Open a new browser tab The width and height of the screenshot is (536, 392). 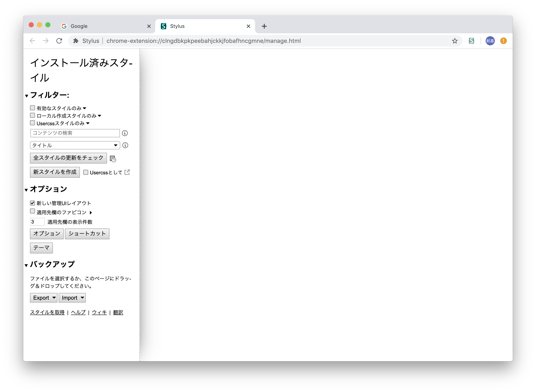(x=264, y=26)
